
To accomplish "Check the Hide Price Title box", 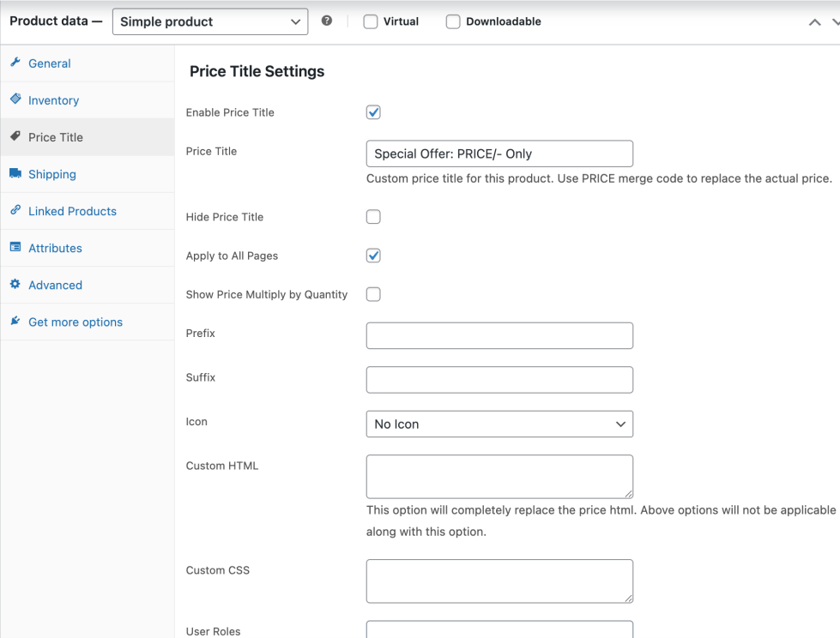I will (x=372, y=216).
